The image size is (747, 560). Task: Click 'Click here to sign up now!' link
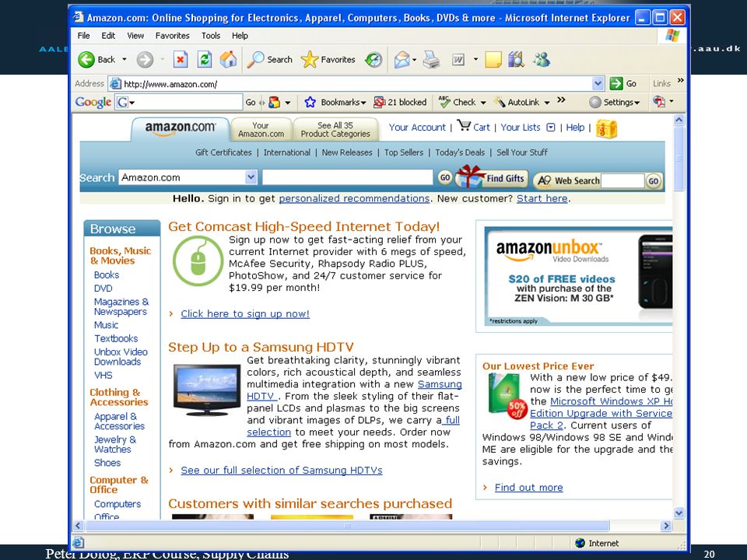point(245,313)
